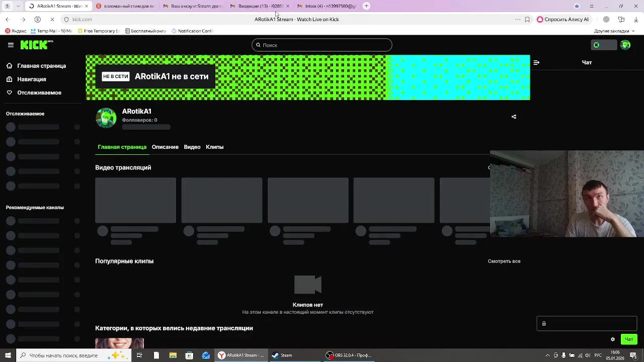Image resolution: width=644 pixels, height=362 pixels.
Task: Open the notification center
Action: [633, 355]
